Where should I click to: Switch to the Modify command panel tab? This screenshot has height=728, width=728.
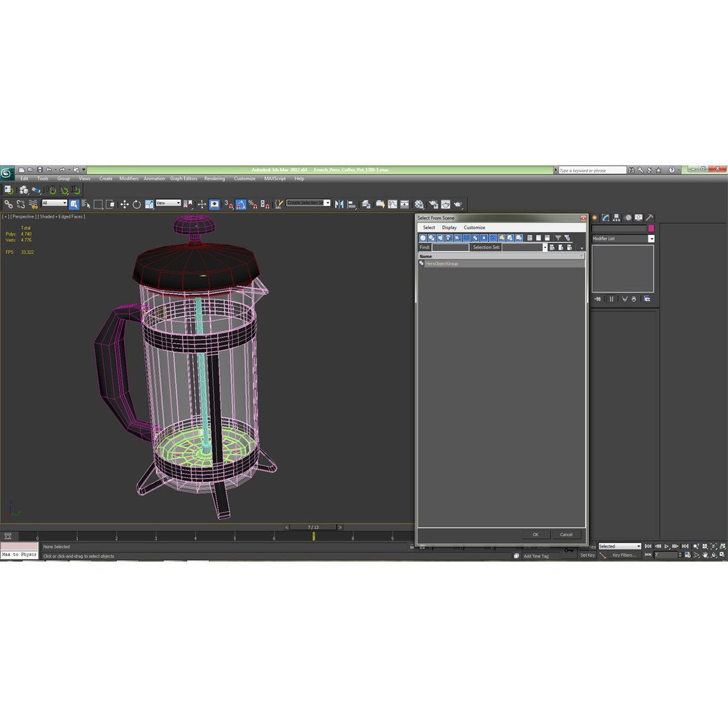(605, 218)
